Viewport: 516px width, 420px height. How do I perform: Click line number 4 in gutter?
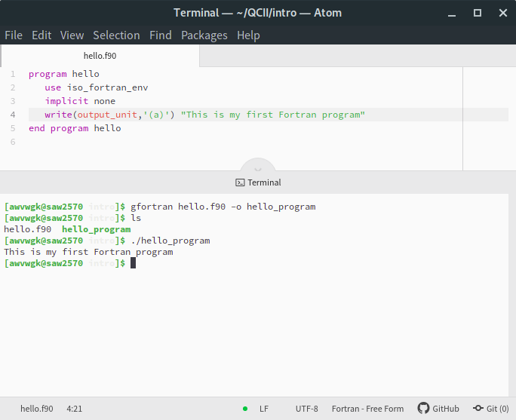click(x=13, y=115)
